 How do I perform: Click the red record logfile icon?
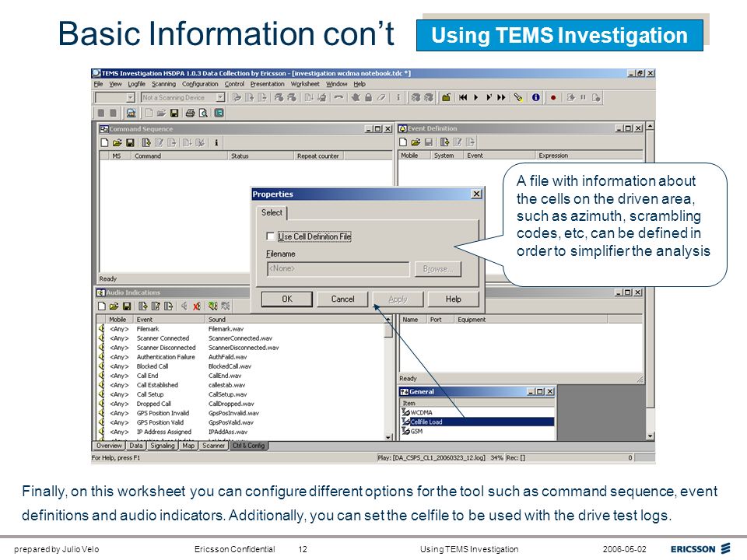(x=553, y=98)
